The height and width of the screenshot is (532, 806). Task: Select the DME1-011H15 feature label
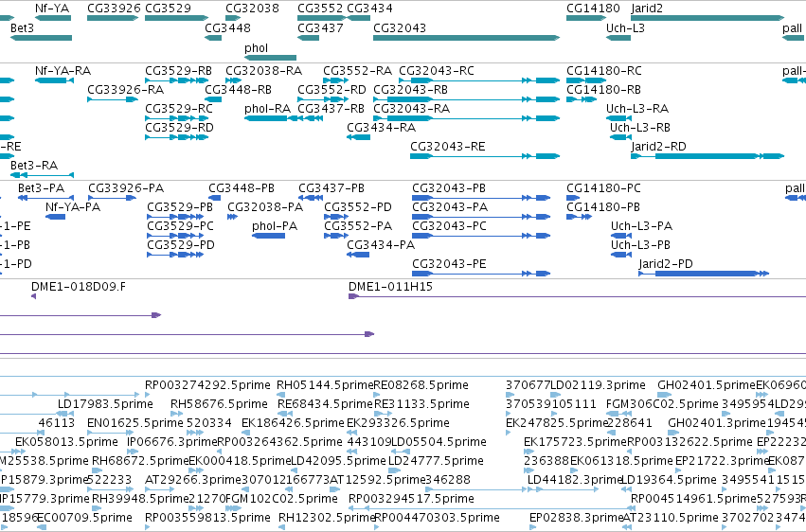click(x=390, y=287)
